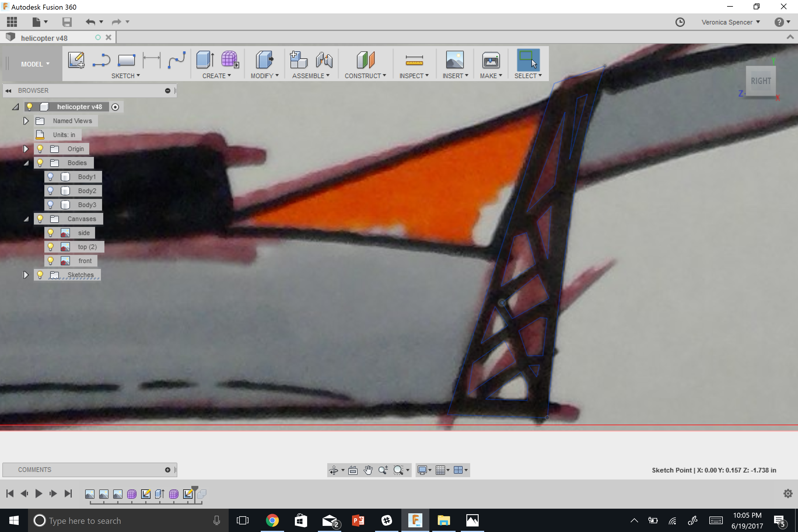The image size is (798, 532).
Task: Click the Measure inspect icon
Action: (x=414, y=60)
